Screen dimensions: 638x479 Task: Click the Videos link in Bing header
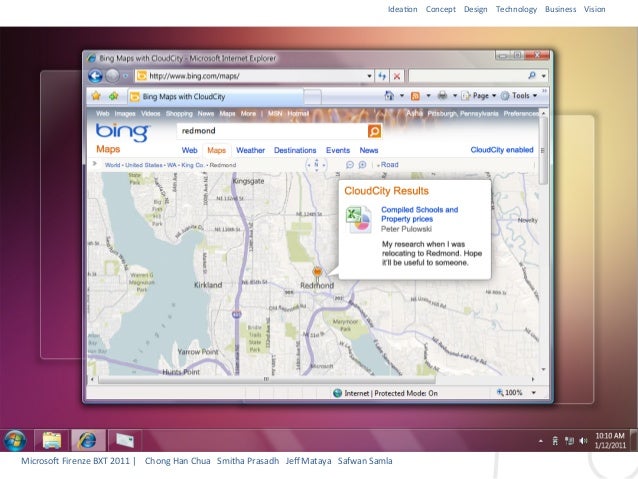[151, 114]
